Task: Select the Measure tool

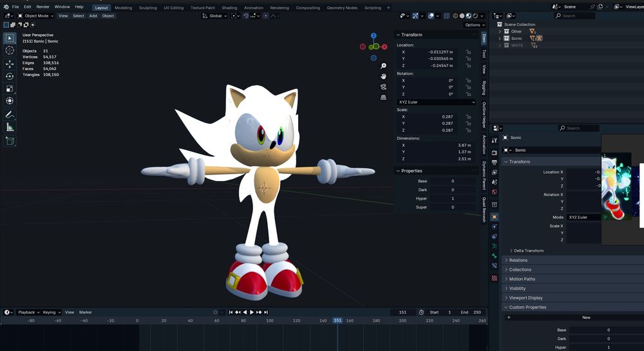Action: pyautogui.click(x=10, y=128)
